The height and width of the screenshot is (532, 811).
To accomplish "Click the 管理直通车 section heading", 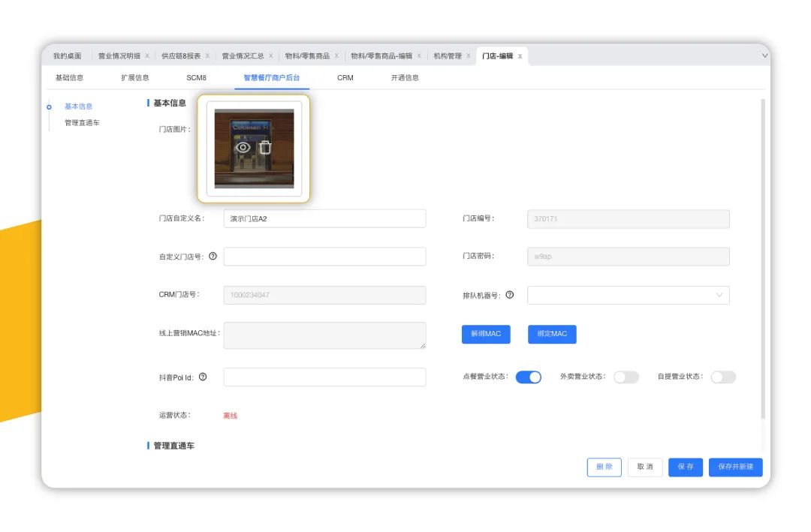I will [x=173, y=446].
